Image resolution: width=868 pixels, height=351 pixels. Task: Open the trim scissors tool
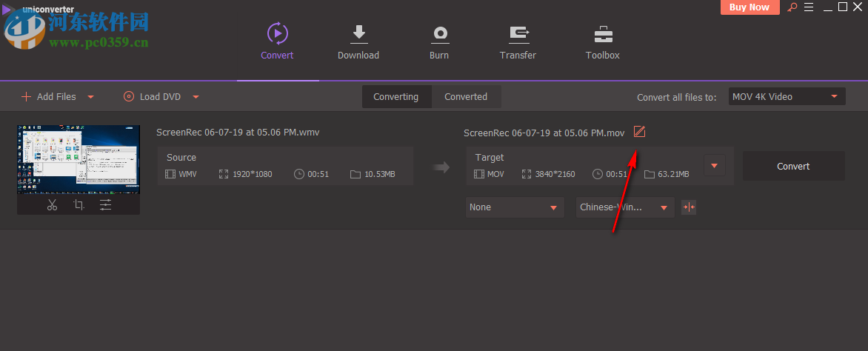pos(52,205)
